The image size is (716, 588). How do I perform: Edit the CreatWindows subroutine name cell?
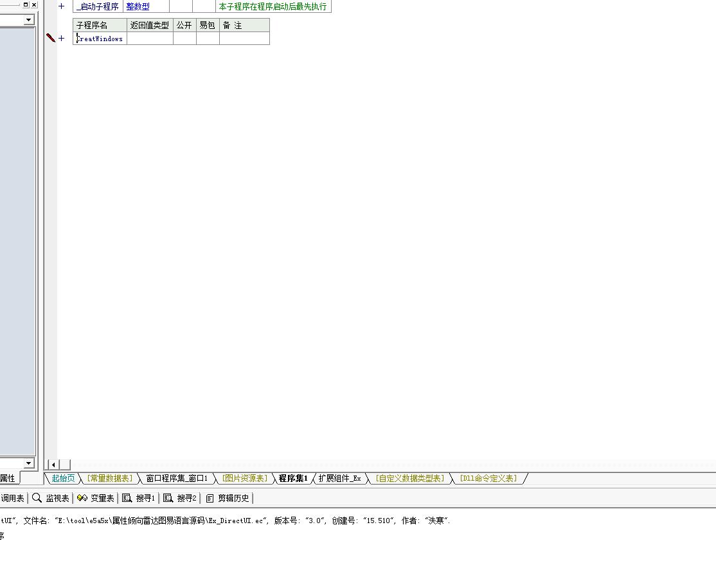(x=100, y=39)
